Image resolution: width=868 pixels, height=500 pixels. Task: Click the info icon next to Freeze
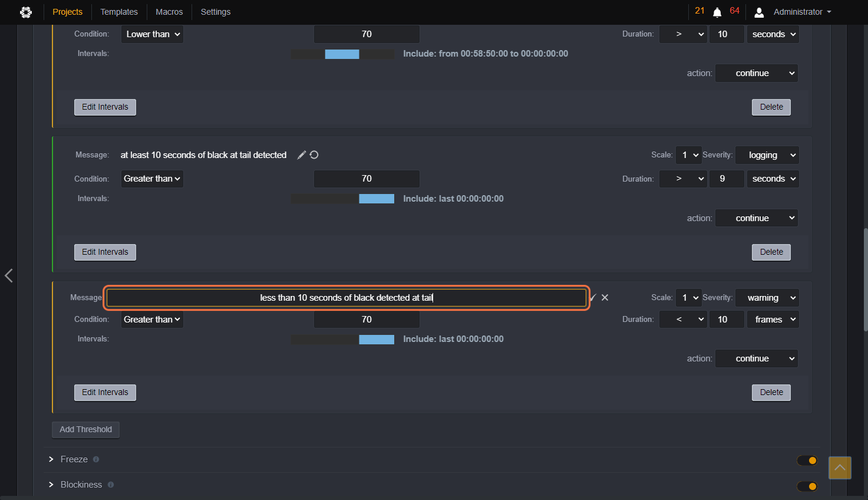[x=96, y=459]
